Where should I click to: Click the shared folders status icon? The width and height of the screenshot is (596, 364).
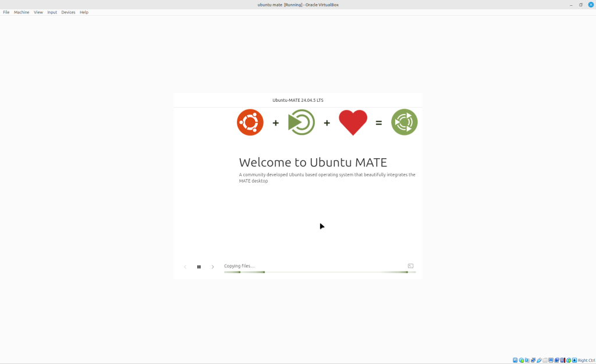[x=545, y=360]
